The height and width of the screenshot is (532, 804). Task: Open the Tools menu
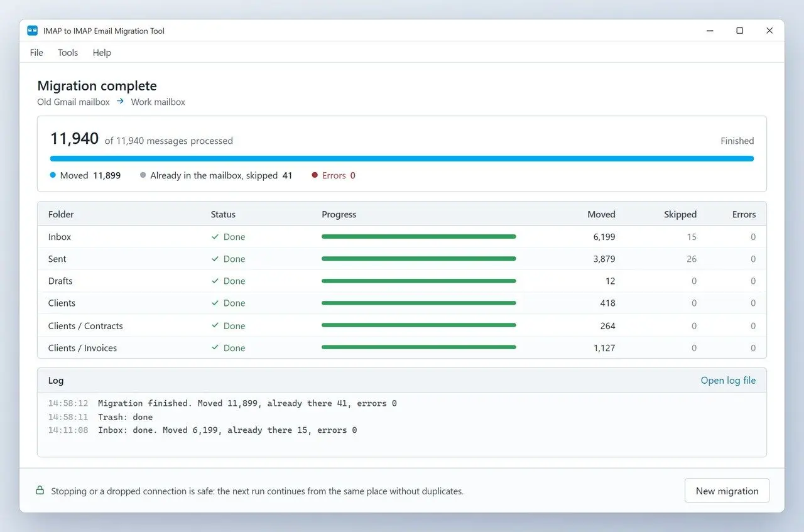click(68, 53)
